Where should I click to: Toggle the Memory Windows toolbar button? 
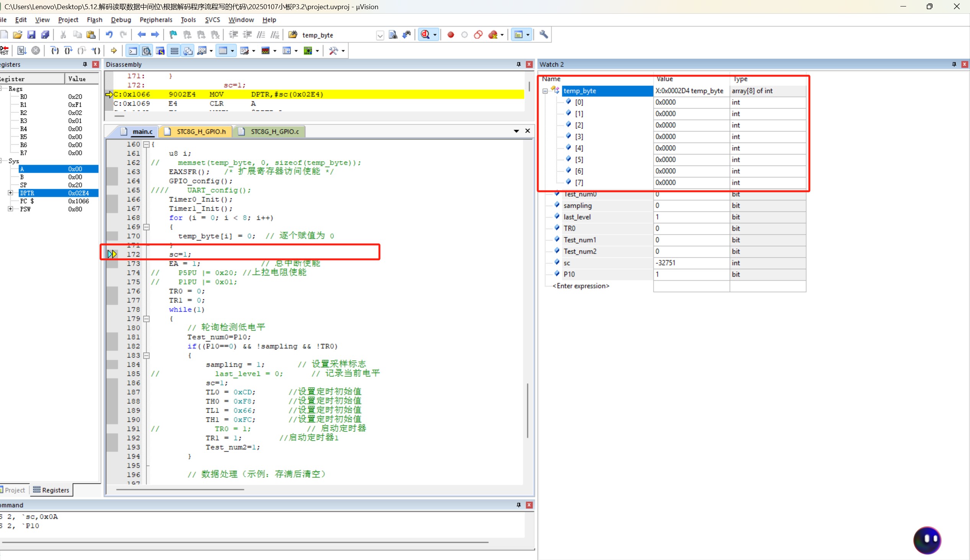tap(223, 51)
